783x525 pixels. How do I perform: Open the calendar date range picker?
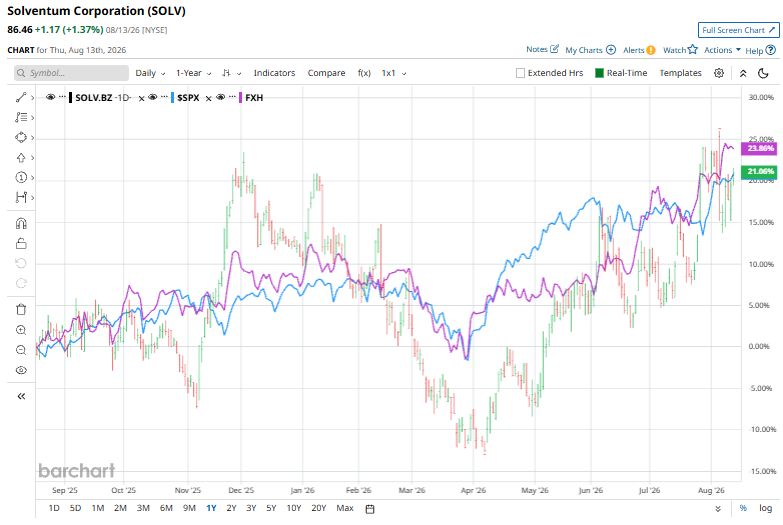(370, 509)
